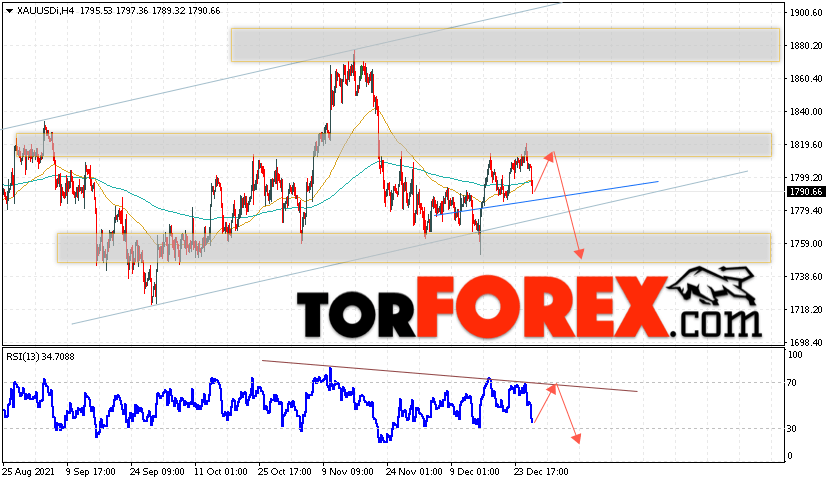Click the 1698.40 price axis label
The image size is (830, 483).
[805, 343]
